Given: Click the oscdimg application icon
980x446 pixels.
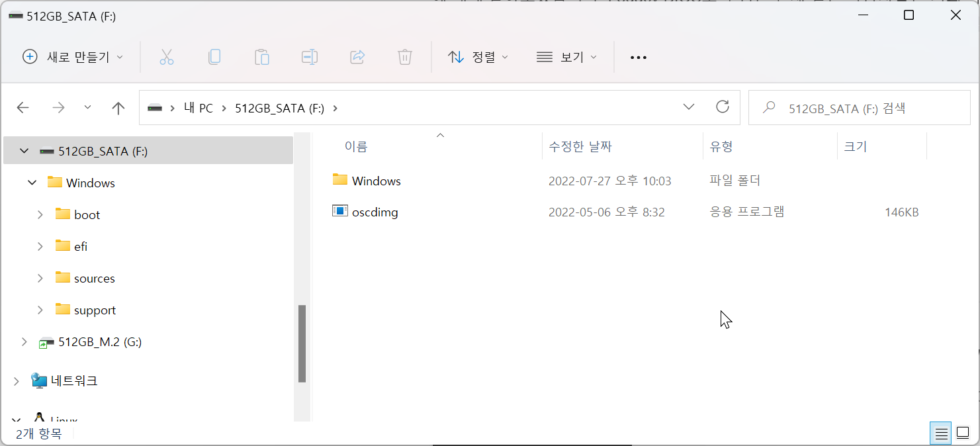Looking at the screenshot, I should pyautogui.click(x=340, y=211).
